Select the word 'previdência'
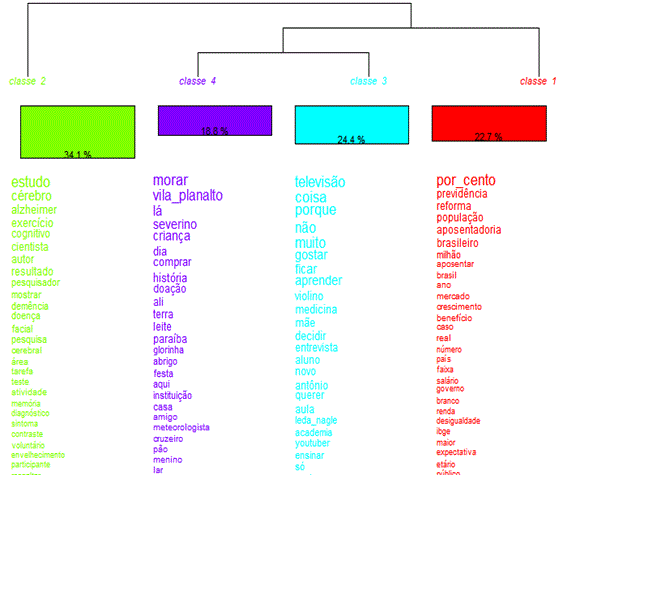 pos(462,194)
